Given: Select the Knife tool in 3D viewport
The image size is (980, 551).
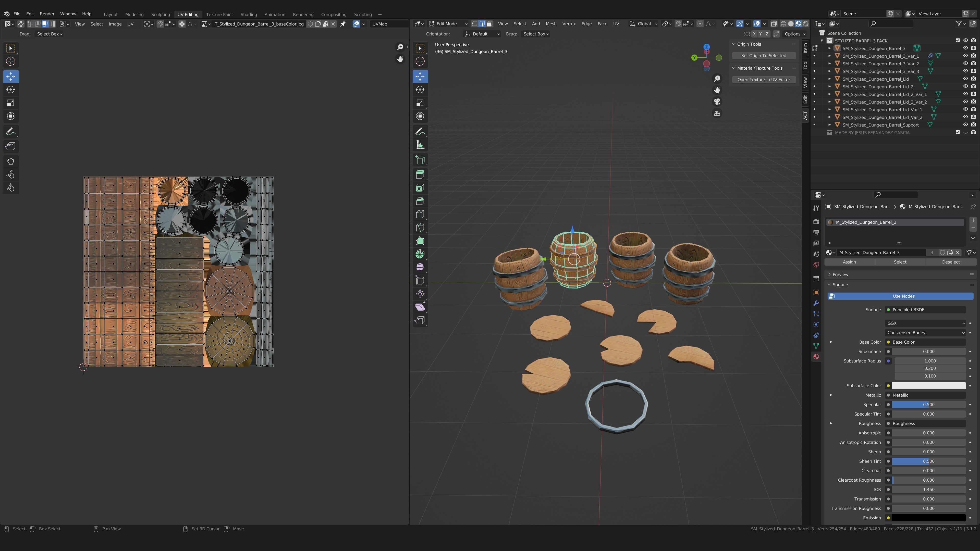Looking at the screenshot, I should pyautogui.click(x=420, y=228).
